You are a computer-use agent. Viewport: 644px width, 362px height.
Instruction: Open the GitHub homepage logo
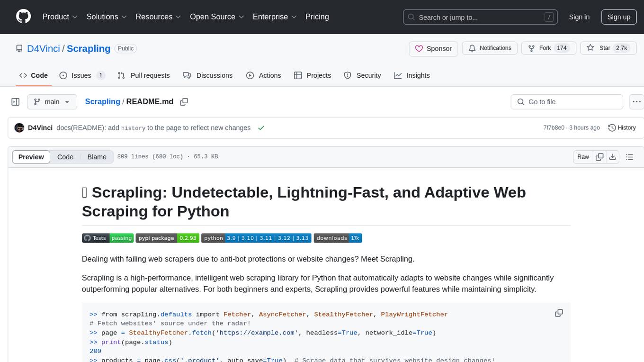tap(23, 17)
